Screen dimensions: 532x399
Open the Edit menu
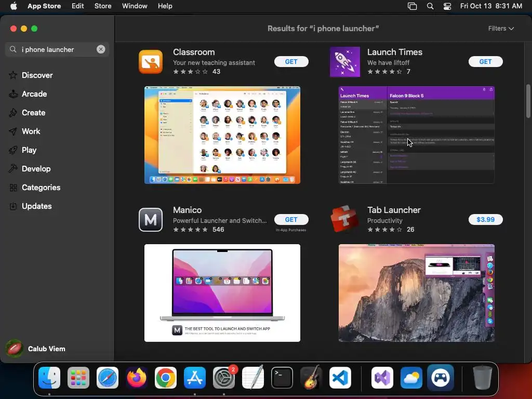click(78, 6)
